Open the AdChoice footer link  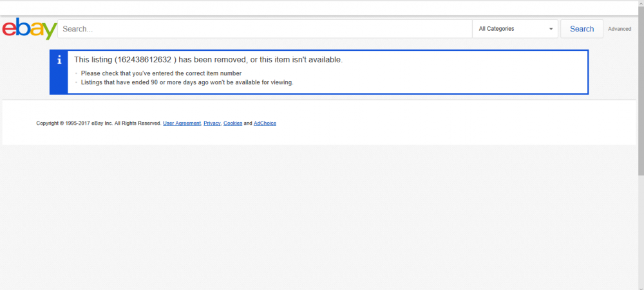(x=265, y=123)
